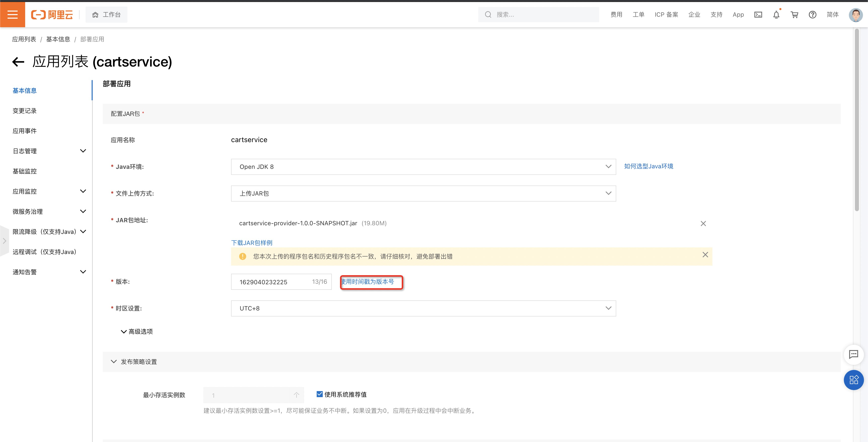Remove the uploaded cartservice JAR file
The height and width of the screenshot is (442, 868).
pos(703,223)
